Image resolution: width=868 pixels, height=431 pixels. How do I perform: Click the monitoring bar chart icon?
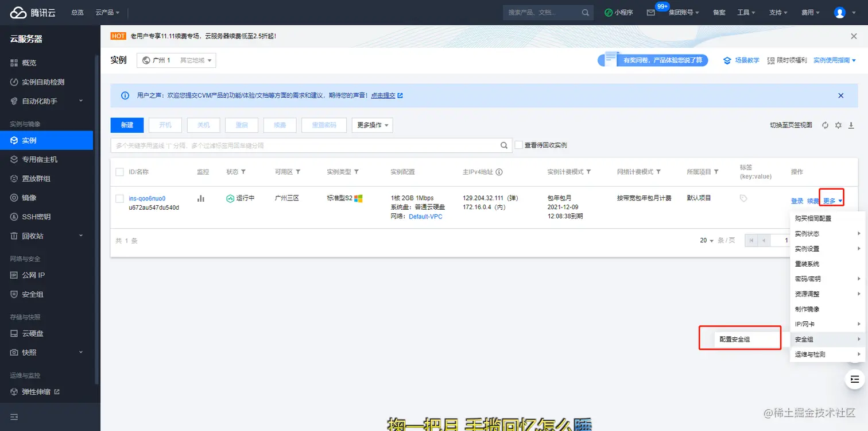[201, 198]
